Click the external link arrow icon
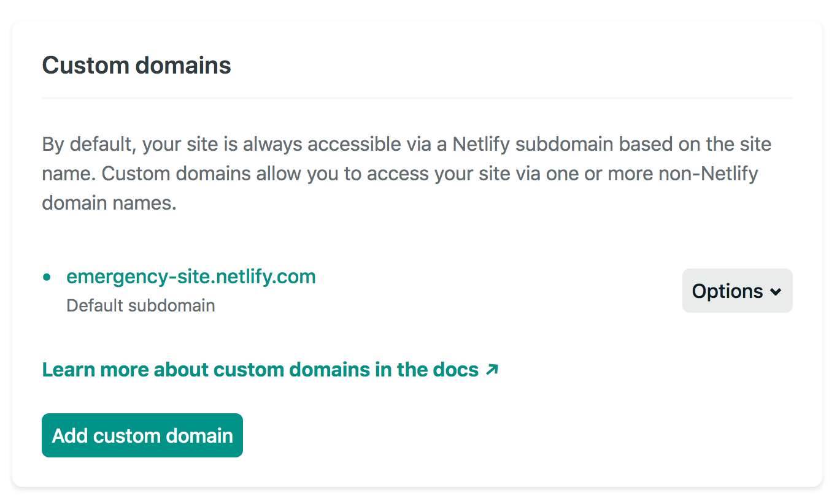The width and height of the screenshot is (837, 504). point(492,369)
